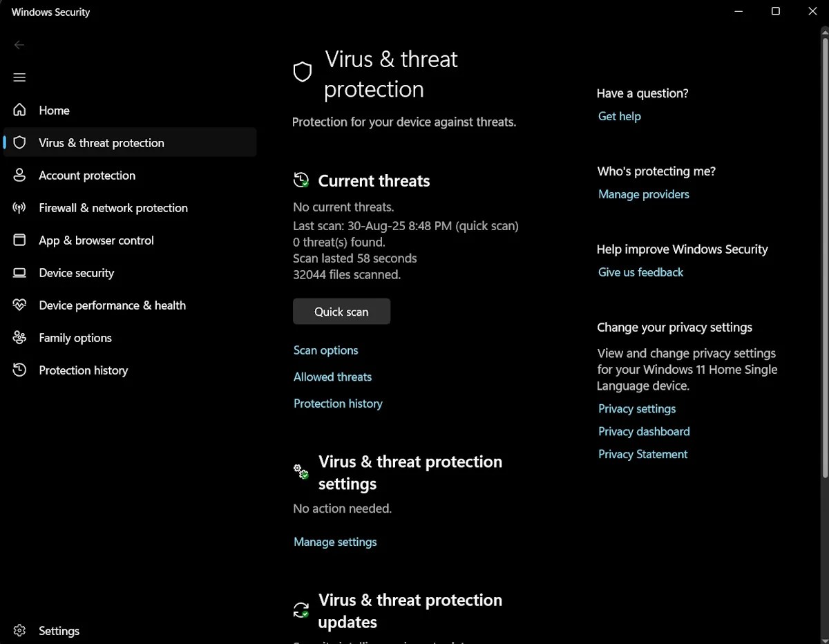Open Virus & threat protection sidebar item

point(102,143)
